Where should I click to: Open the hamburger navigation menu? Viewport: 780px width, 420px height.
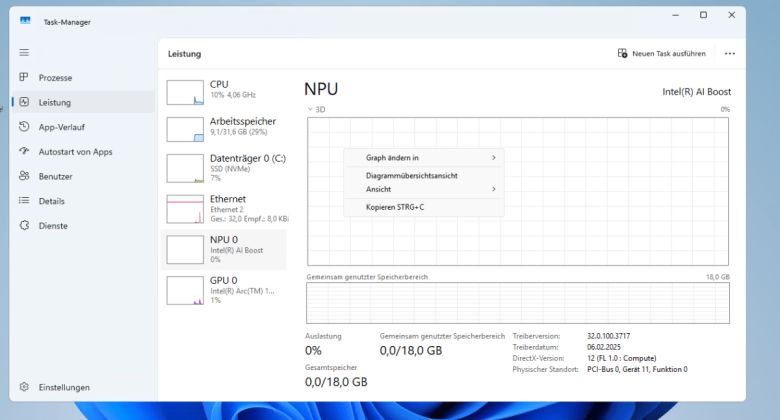pos(24,52)
